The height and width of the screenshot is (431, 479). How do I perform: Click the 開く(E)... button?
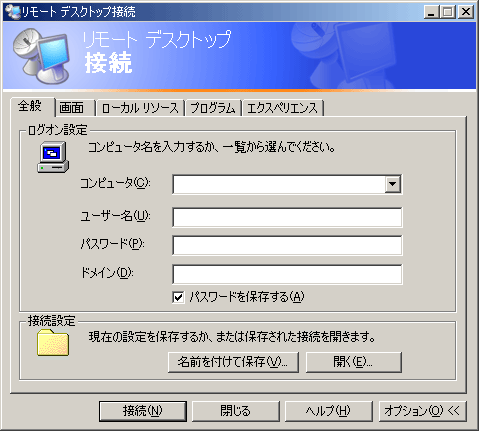pyautogui.click(x=354, y=362)
